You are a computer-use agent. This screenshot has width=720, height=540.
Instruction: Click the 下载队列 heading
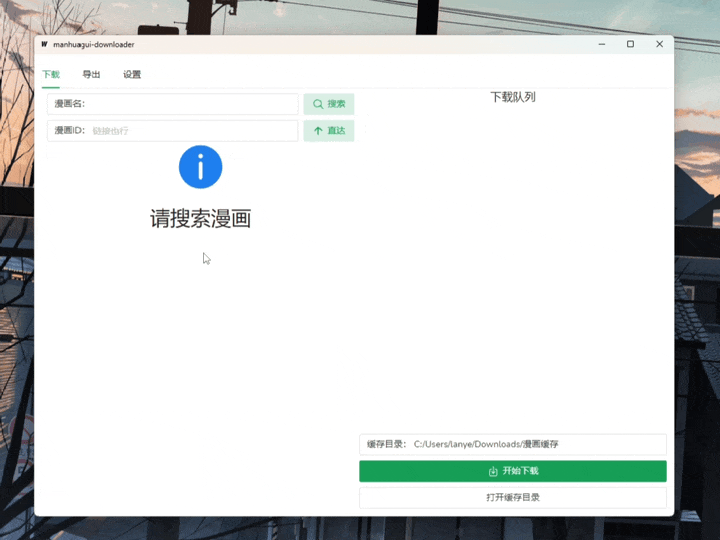513,97
